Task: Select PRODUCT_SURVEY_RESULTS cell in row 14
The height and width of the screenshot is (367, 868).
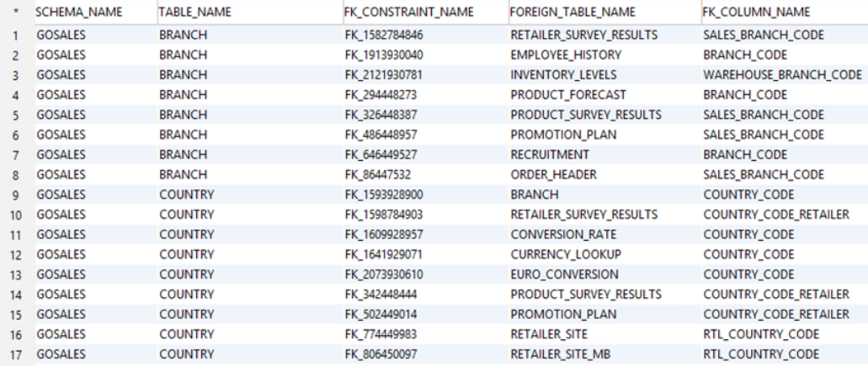Action: (x=605, y=295)
